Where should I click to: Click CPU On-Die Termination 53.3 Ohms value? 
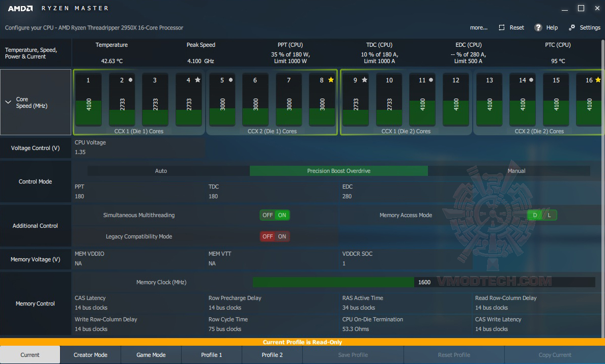(356, 329)
